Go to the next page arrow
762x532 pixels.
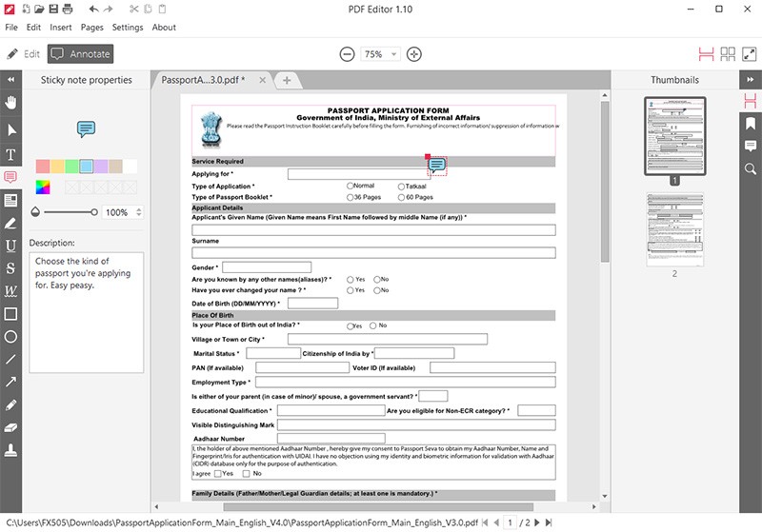point(537,522)
